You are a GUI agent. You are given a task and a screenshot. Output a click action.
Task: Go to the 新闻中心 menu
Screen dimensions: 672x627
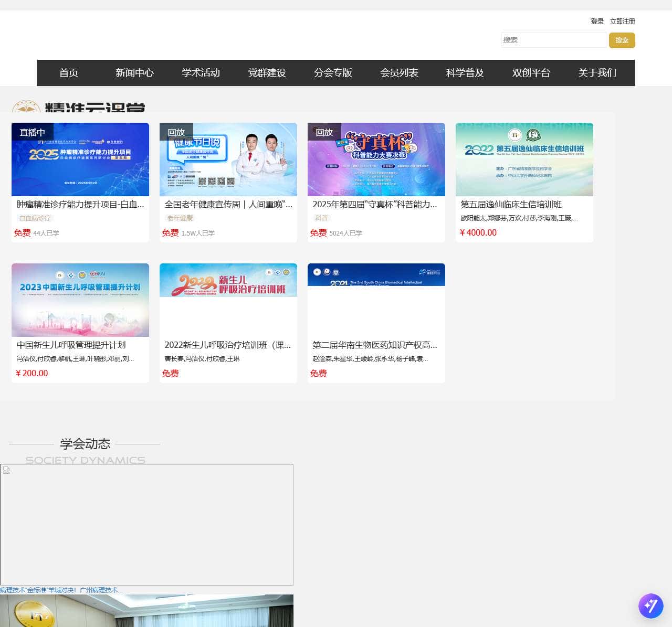[134, 73]
